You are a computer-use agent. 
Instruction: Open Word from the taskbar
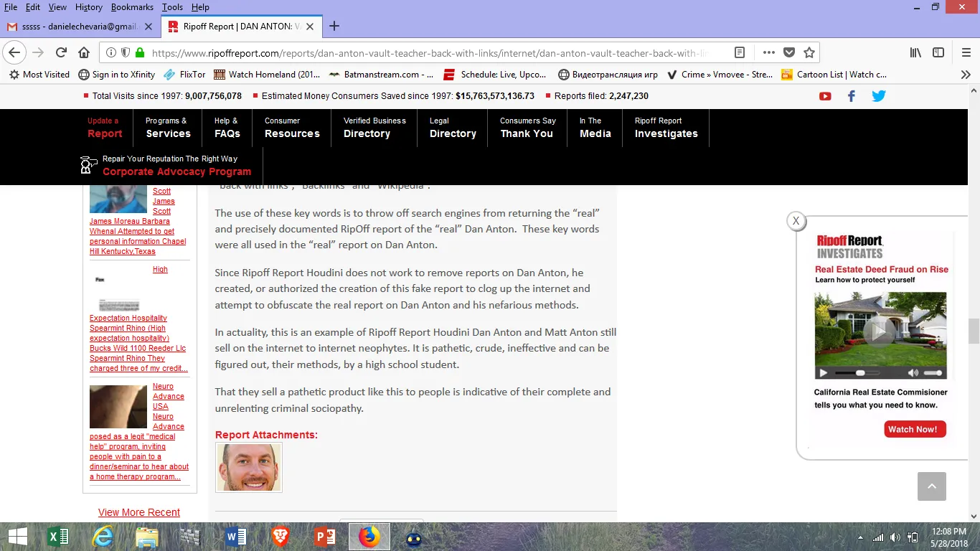coord(236,537)
